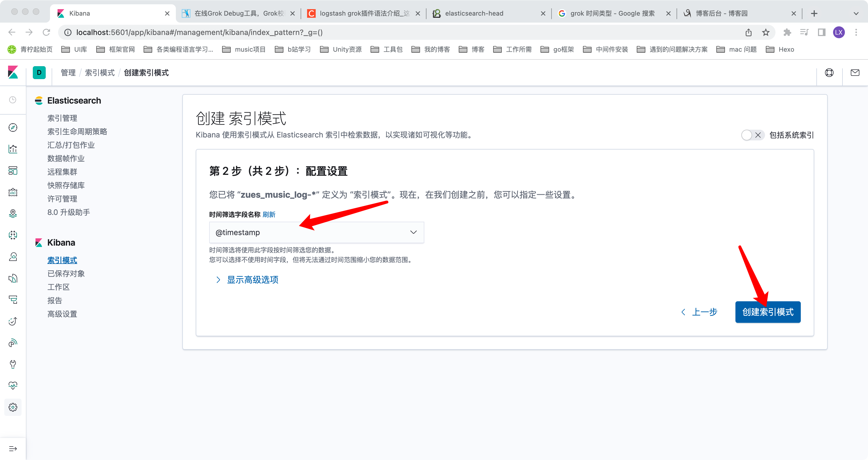Image resolution: width=868 pixels, height=460 pixels.
Task: Switch to the logstash grok插件语法介绍 tab
Action: click(x=363, y=13)
